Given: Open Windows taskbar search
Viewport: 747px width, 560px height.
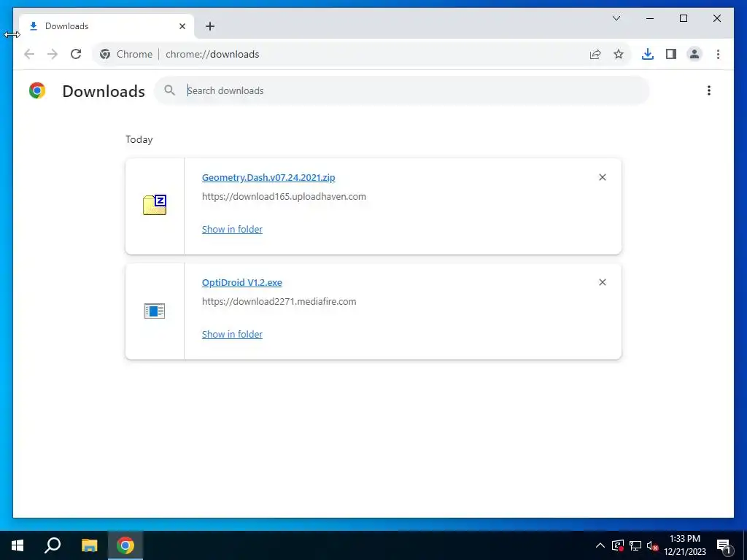Looking at the screenshot, I should 53,545.
